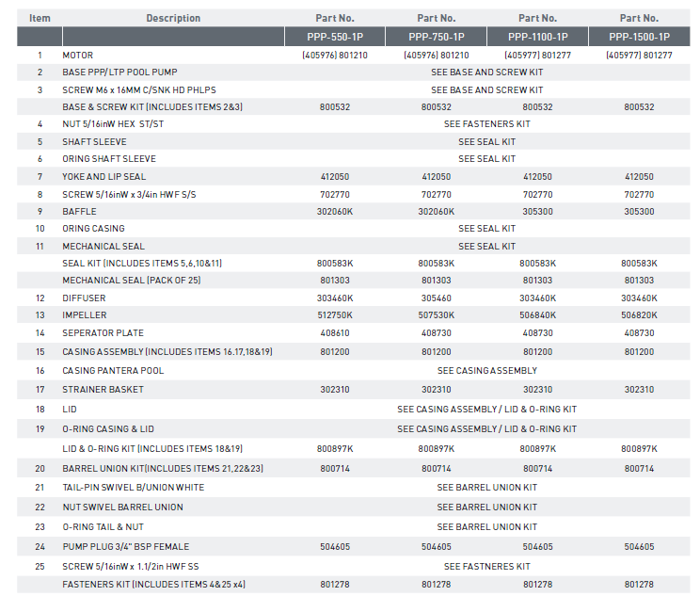Select SEE FASTNERES KIT in item 25 row
The height and width of the screenshot is (596, 700).
tap(487, 567)
